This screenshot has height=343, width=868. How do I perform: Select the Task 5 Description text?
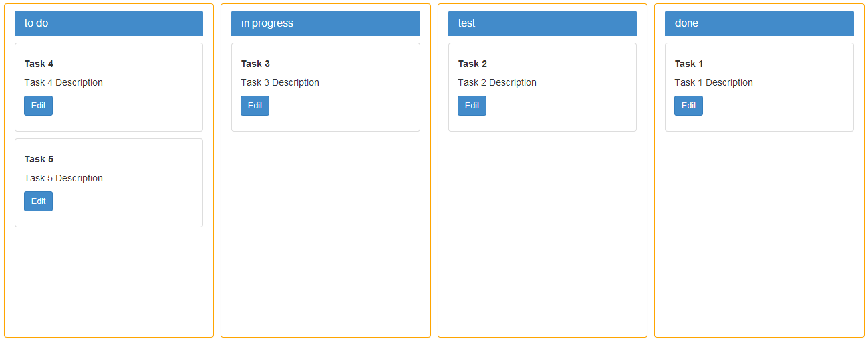[63, 178]
